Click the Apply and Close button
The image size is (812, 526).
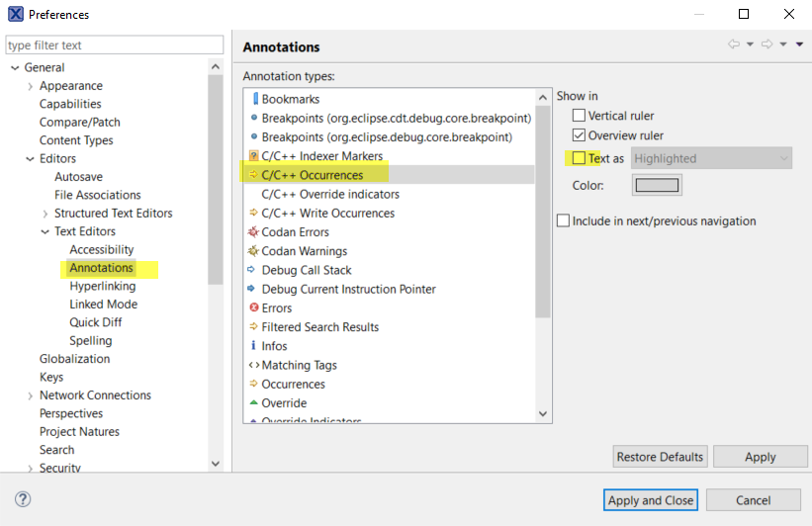click(651, 500)
